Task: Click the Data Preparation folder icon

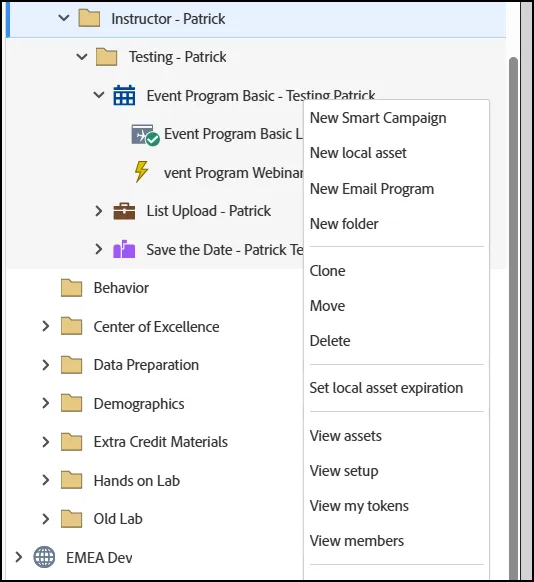Action: (72, 365)
